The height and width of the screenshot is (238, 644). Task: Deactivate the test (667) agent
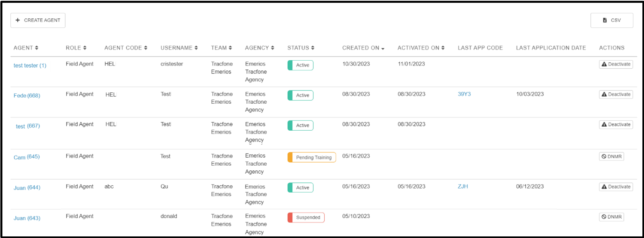[x=616, y=125]
